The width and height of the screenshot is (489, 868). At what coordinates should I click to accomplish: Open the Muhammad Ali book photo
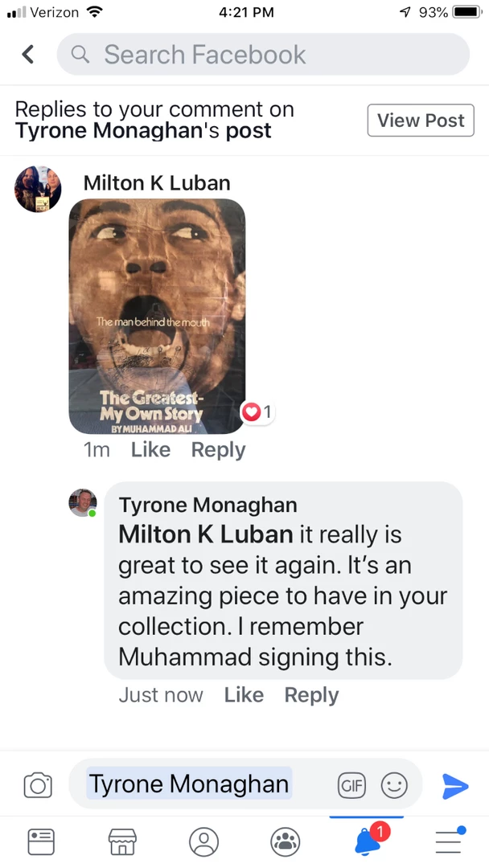point(157,315)
